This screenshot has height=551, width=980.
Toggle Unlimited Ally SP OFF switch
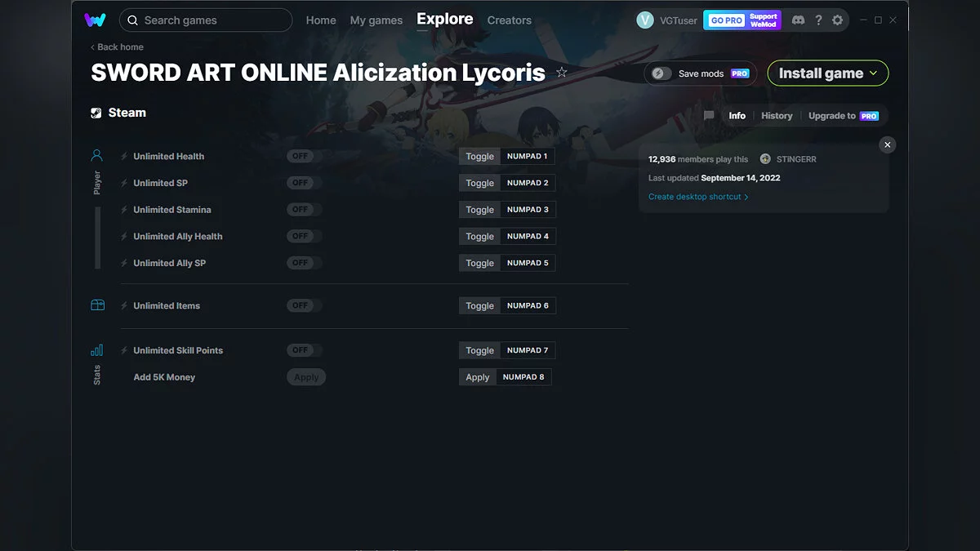coord(305,263)
